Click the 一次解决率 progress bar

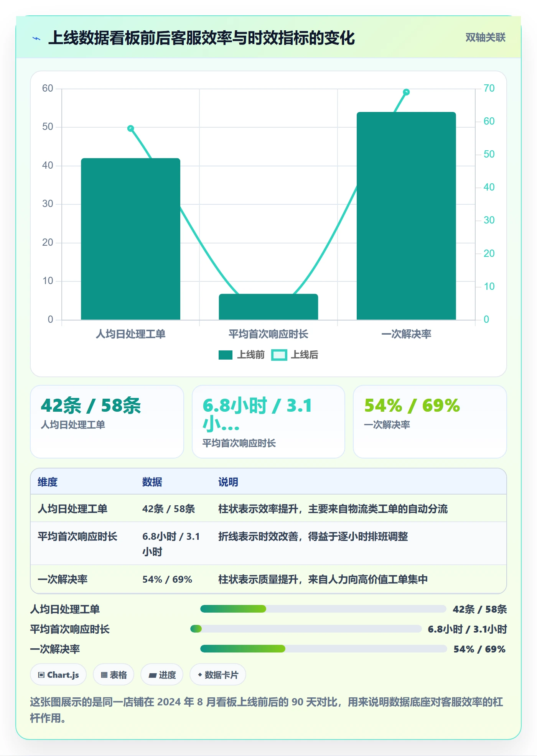click(x=323, y=649)
